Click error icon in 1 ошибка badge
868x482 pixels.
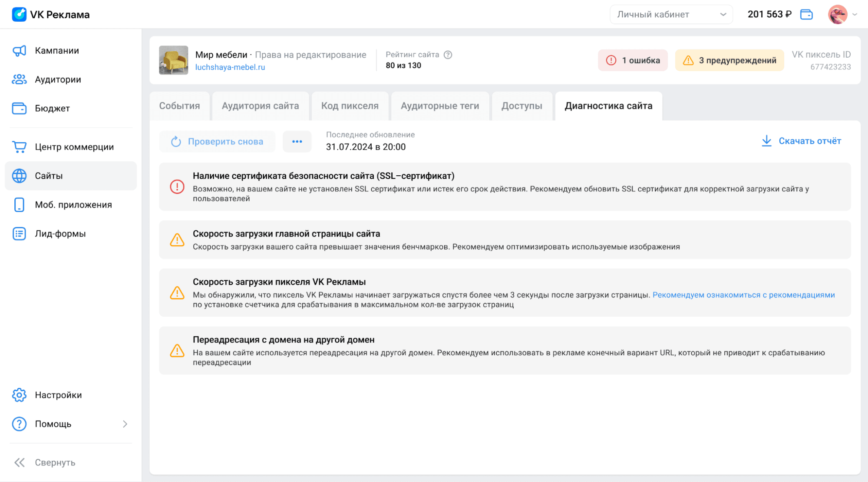pyautogui.click(x=611, y=60)
